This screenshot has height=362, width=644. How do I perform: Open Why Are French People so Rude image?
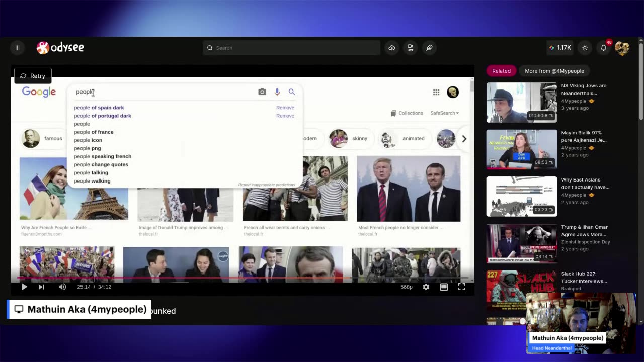[74, 189]
